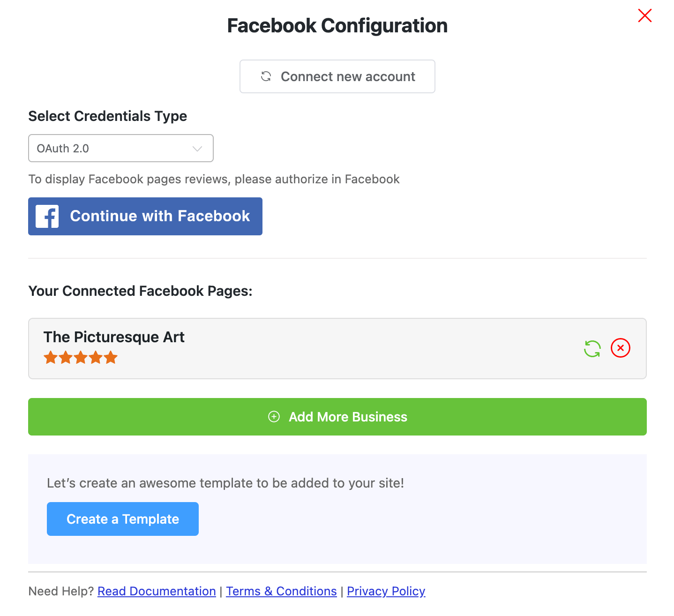This screenshot has width=674, height=616.
Task: Click the refresh icon beside Connect new account
Action: 266,76
